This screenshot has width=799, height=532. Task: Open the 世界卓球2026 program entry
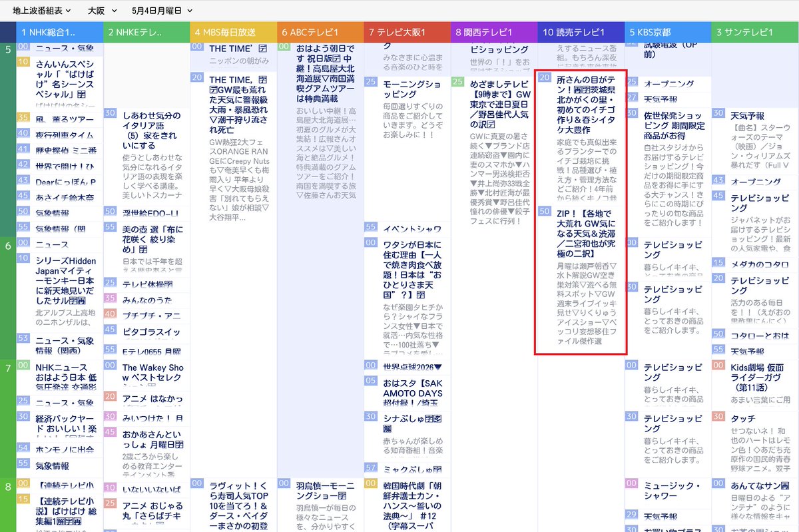click(x=413, y=367)
